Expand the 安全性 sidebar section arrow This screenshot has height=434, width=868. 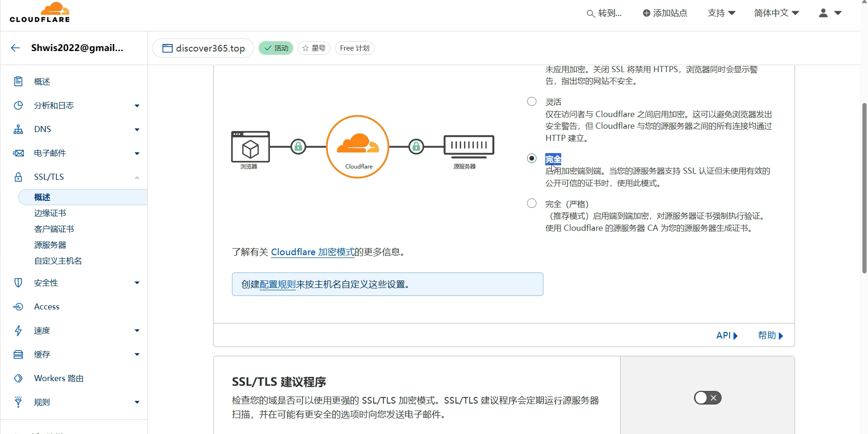pos(137,283)
